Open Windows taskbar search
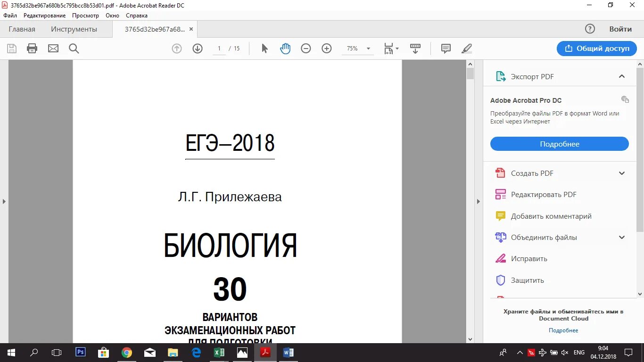 [34, 352]
